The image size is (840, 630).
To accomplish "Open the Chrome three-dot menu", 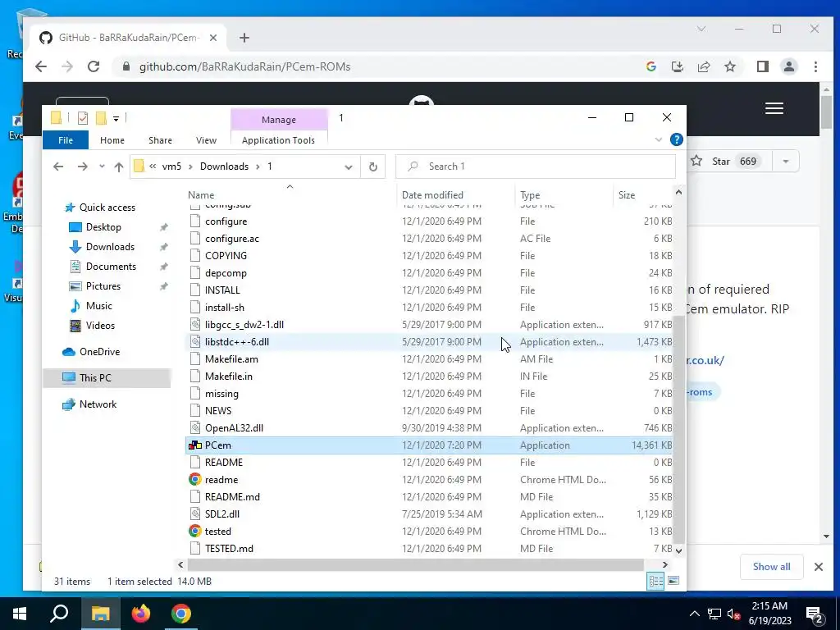I will [x=815, y=66].
